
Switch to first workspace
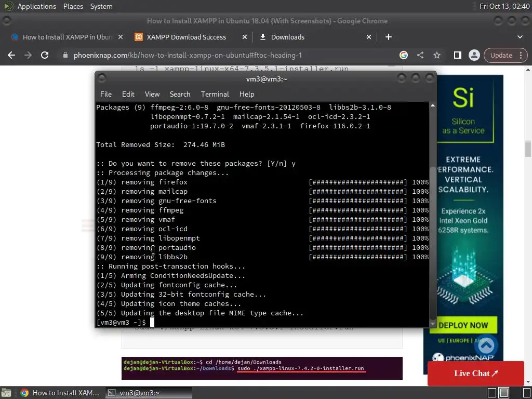coord(492,393)
